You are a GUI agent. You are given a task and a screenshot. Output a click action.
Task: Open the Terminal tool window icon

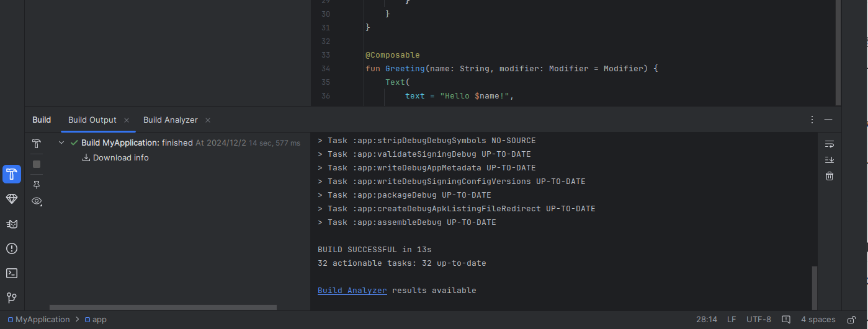pos(12,273)
